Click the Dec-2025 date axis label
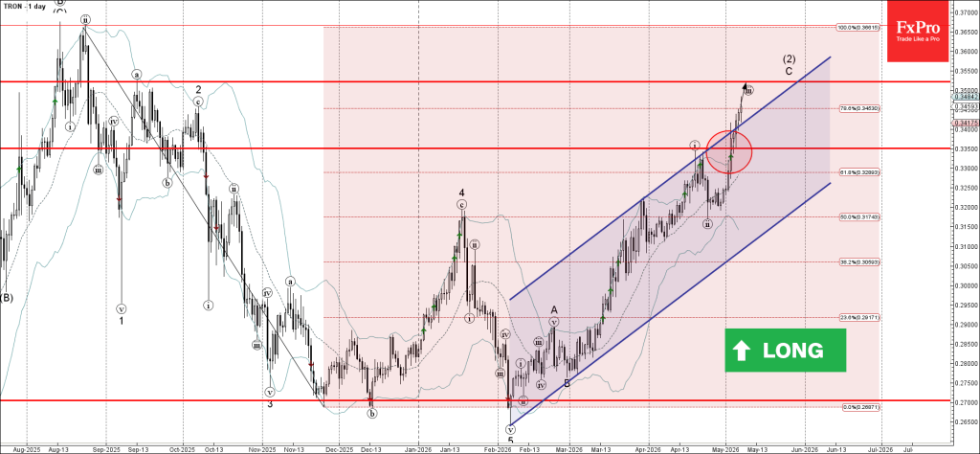The width and height of the screenshot is (980, 454). (341, 448)
